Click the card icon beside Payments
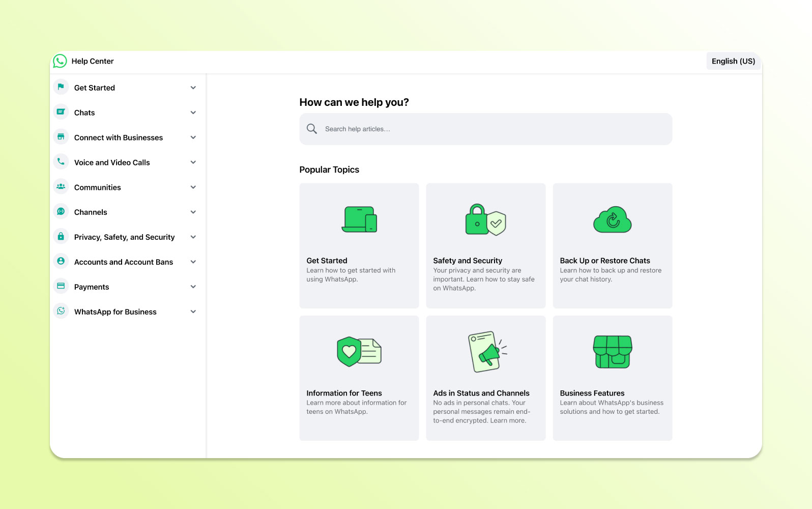Viewport: 812px width, 509px height. click(61, 286)
